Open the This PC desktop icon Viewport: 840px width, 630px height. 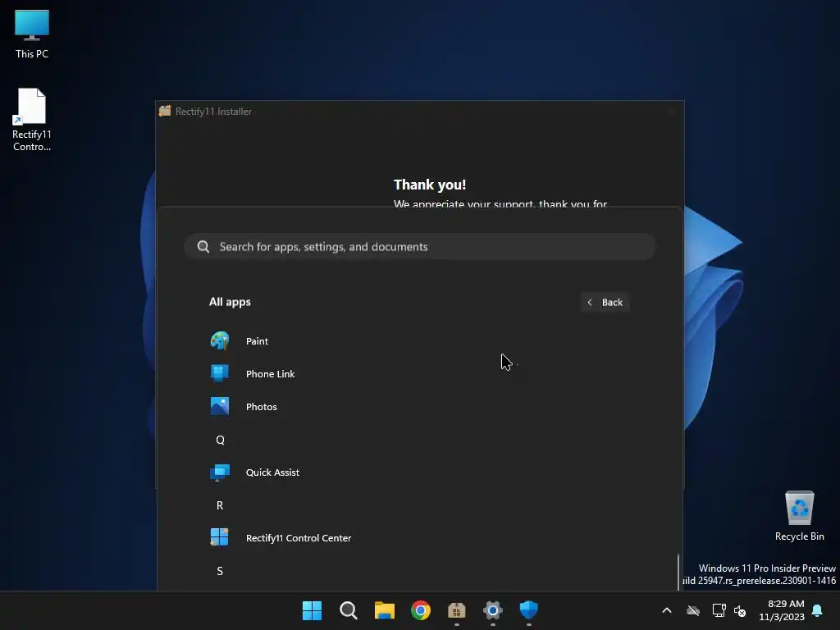[x=32, y=34]
